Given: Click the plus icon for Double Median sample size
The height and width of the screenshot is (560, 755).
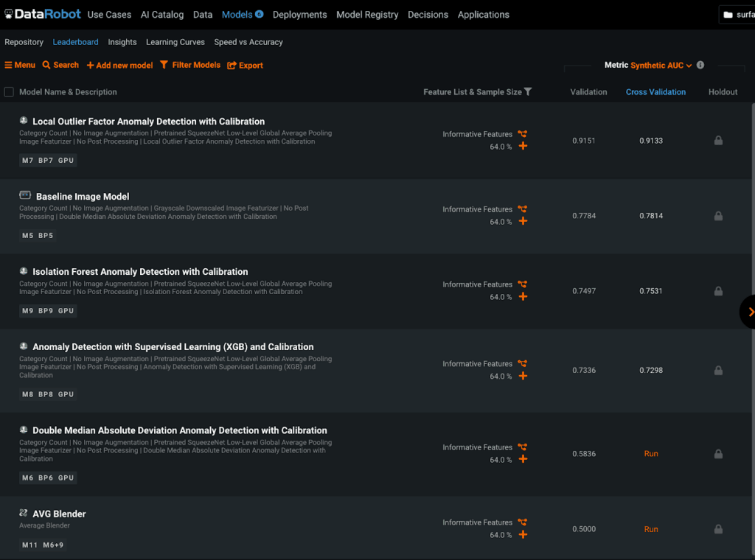Looking at the screenshot, I should point(523,459).
